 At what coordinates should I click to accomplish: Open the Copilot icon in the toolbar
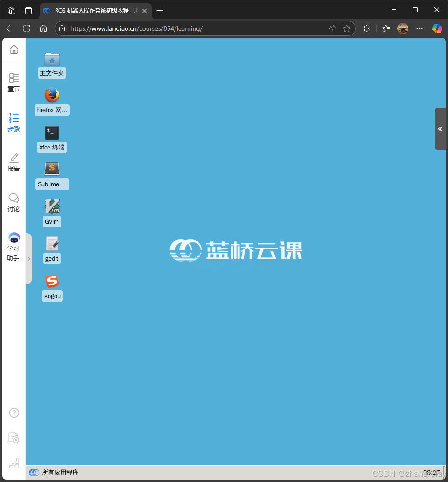click(437, 28)
